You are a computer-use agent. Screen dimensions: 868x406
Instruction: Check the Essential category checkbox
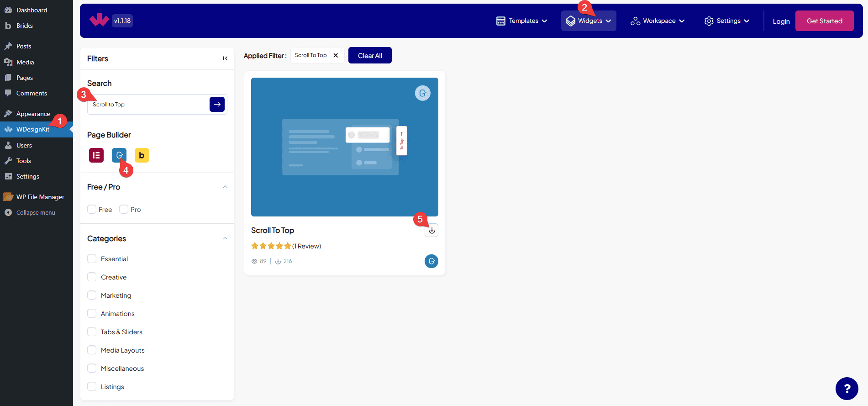tap(92, 258)
